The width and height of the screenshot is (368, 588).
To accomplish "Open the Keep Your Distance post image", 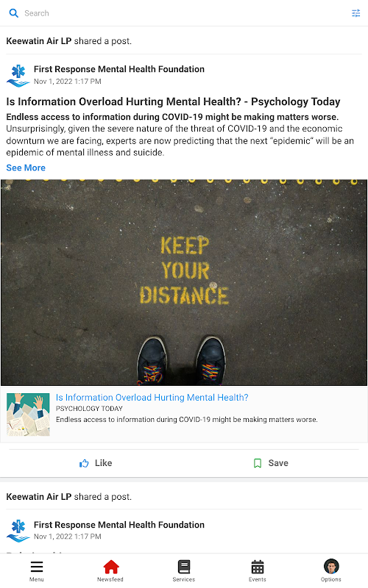I will pyautogui.click(x=184, y=282).
